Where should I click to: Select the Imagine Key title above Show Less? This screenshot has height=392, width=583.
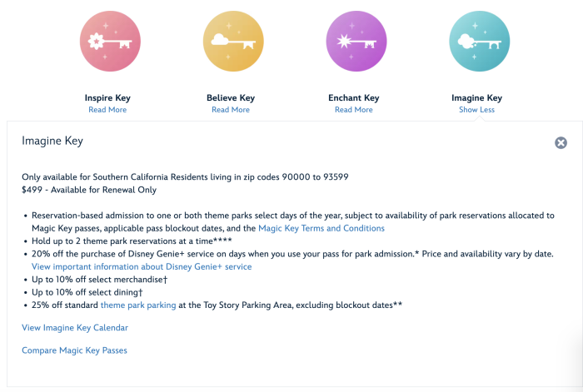[x=476, y=98]
